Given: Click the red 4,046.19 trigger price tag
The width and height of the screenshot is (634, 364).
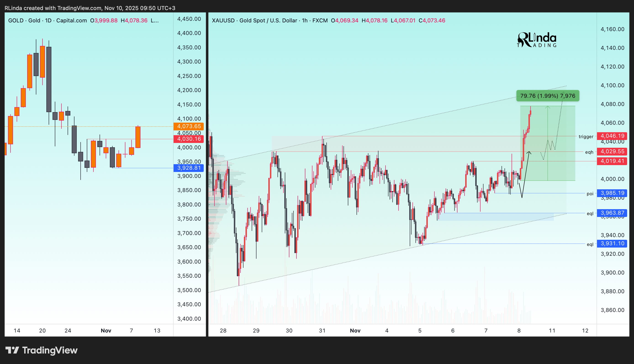Looking at the screenshot, I should click(612, 136).
